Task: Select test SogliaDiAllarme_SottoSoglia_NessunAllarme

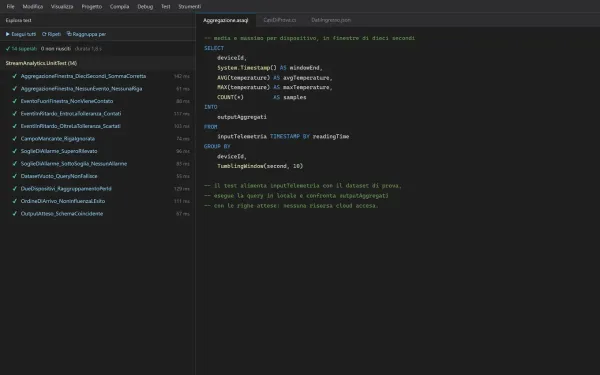Action: pyautogui.click(x=98, y=164)
